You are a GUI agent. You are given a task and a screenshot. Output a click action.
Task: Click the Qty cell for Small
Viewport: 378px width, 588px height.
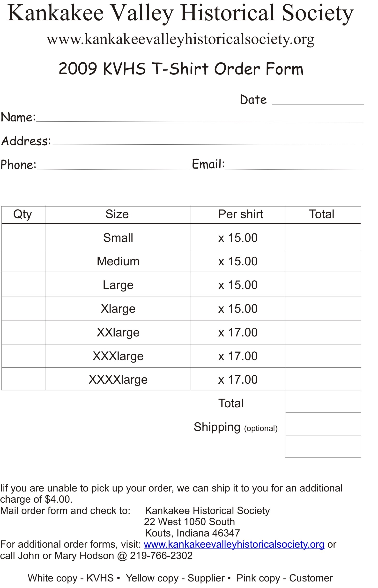23,237
